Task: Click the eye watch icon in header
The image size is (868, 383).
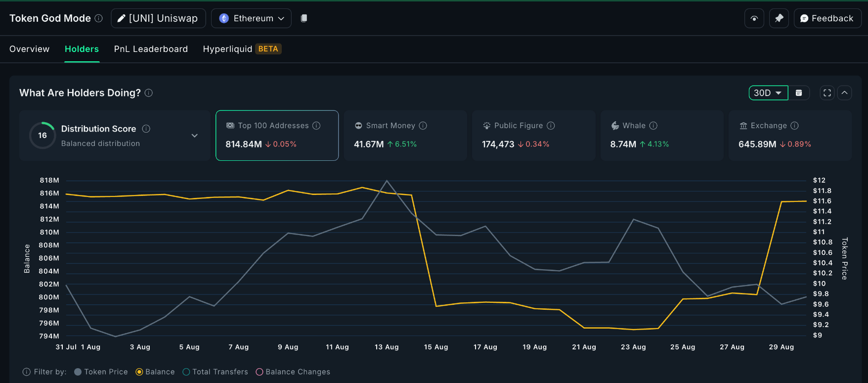Action: click(754, 18)
